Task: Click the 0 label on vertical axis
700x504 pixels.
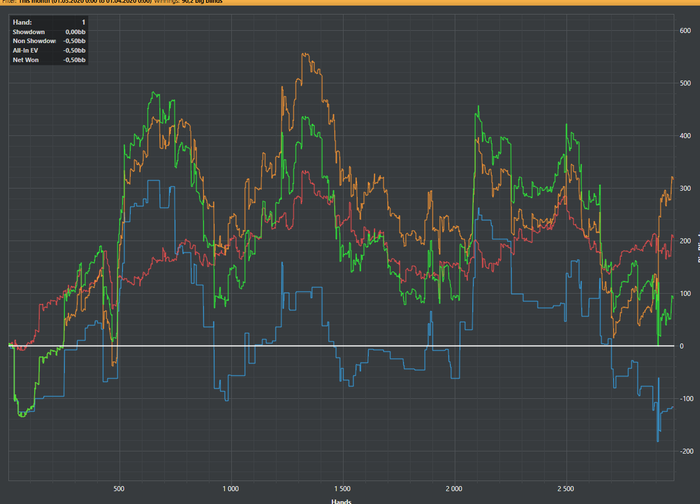Action: pyautogui.click(x=681, y=346)
